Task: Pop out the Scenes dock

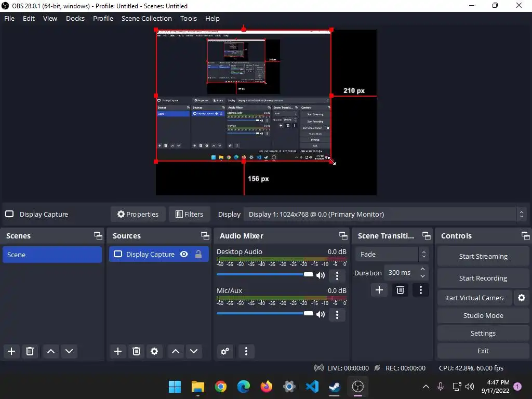Action: (98, 236)
